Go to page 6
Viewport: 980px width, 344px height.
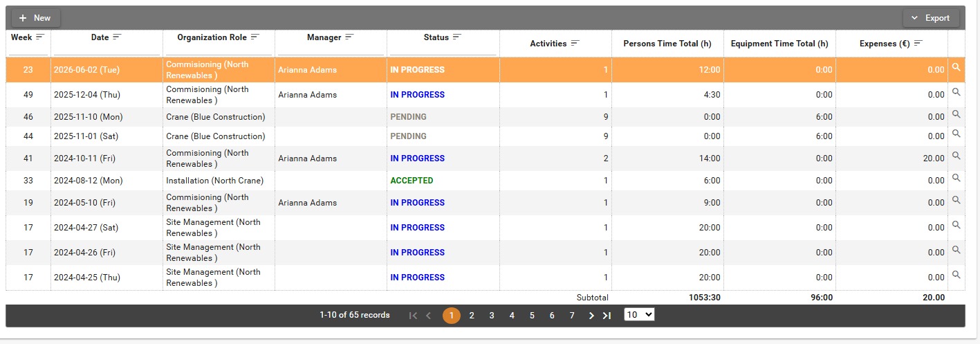pyautogui.click(x=552, y=316)
